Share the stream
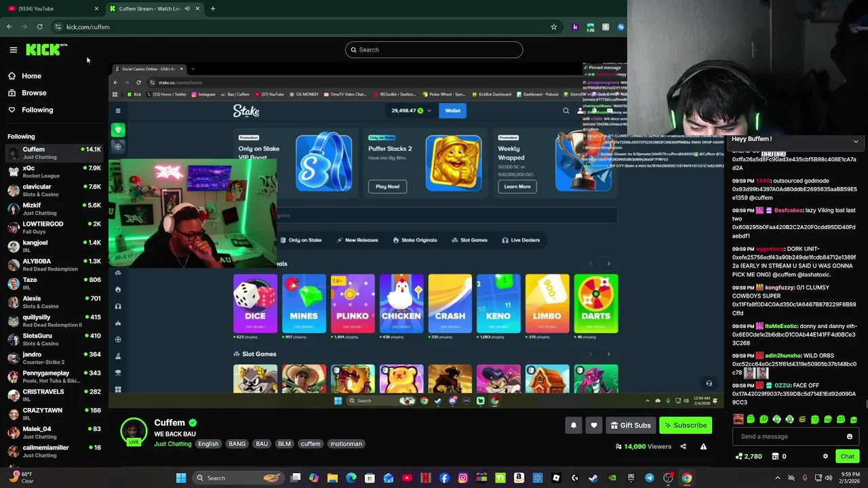Screen dimensions: 868x488 683,447
